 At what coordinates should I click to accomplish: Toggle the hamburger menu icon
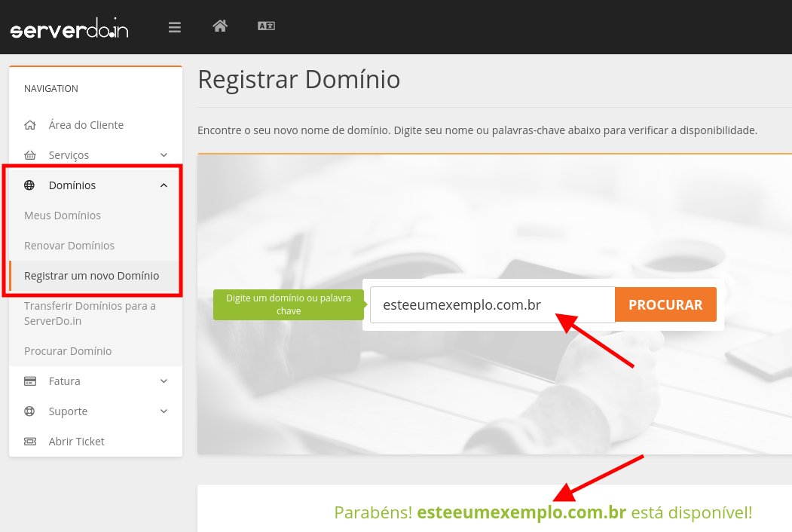[175, 28]
